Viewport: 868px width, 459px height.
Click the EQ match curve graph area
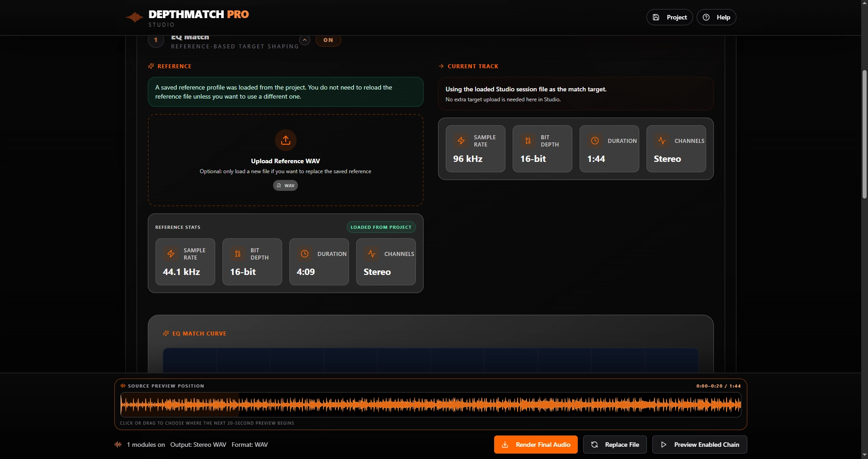(x=431, y=360)
